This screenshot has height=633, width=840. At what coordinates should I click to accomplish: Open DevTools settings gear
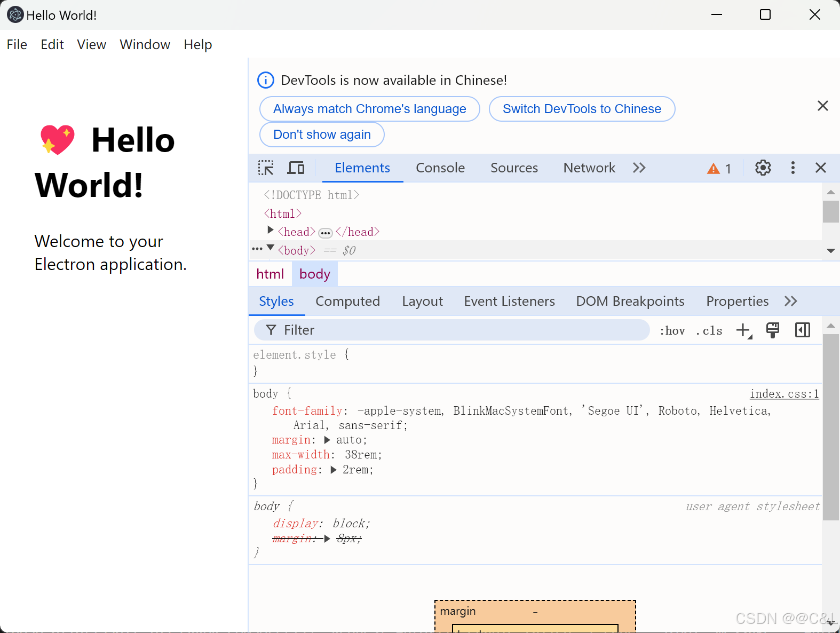coord(763,168)
